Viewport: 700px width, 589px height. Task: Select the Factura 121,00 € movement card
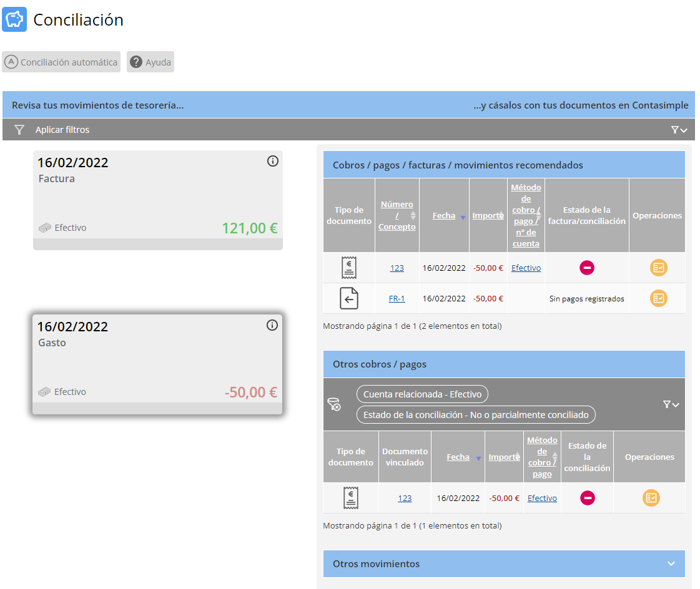[157, 200]
